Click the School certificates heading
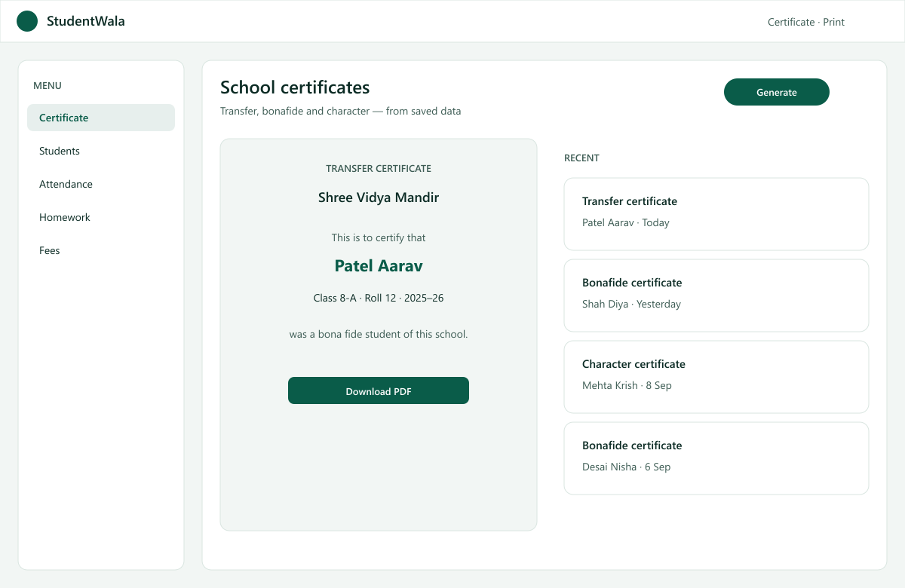The image size is (905, 588). (x=295, y=87)
